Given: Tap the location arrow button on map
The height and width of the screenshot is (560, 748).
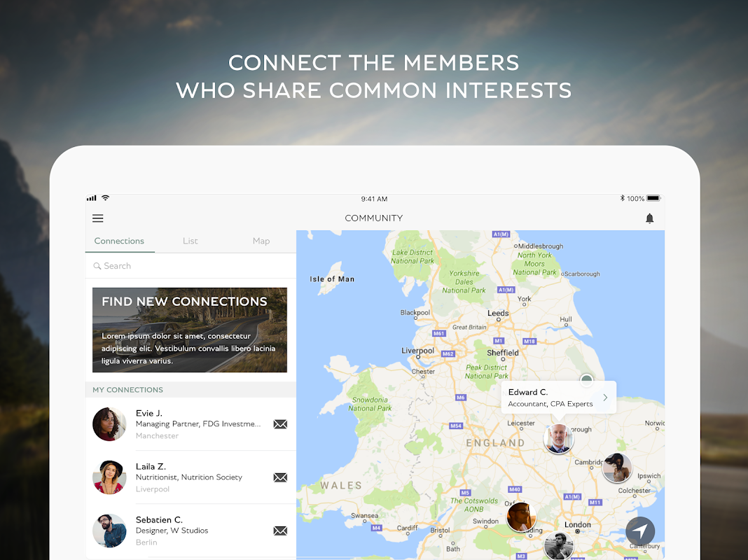Looking at the screenshot, I should coord(640,531).
